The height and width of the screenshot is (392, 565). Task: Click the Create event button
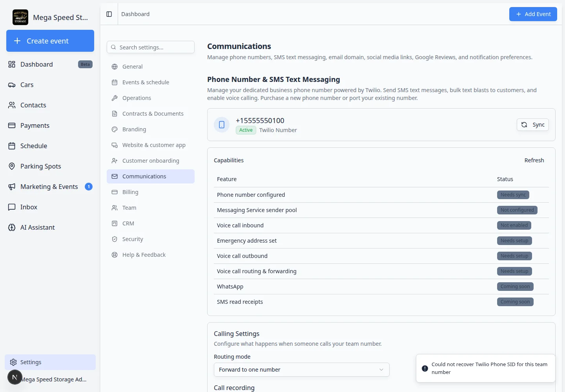pos(50,41)
